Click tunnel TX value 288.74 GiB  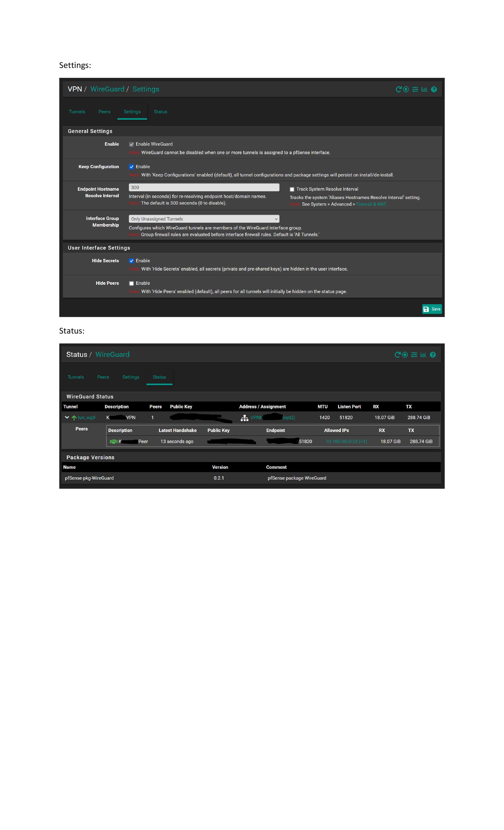click(x=419, y=418)
